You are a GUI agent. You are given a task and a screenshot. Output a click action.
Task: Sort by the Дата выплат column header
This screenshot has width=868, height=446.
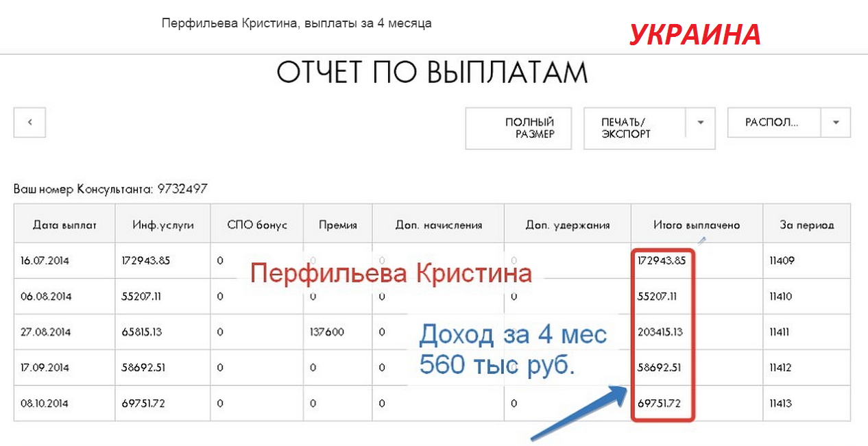point(64,225)
